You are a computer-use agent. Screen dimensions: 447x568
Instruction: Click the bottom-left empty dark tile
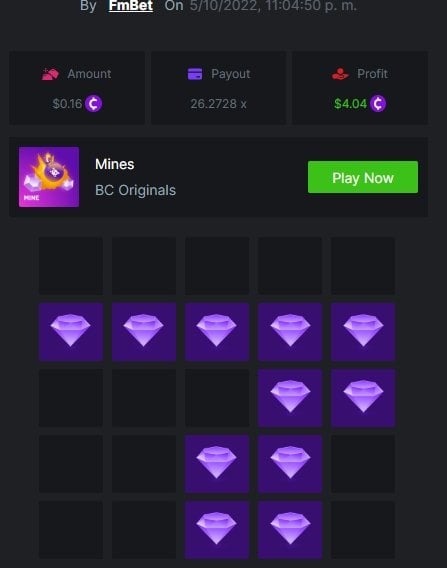pyautogui.click(x=71, y=530)
